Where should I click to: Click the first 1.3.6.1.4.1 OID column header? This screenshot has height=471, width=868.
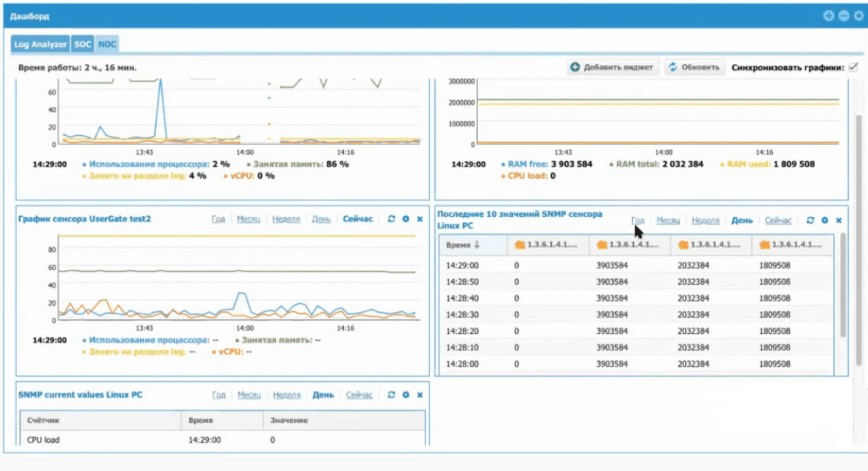[x=548, y=246]
